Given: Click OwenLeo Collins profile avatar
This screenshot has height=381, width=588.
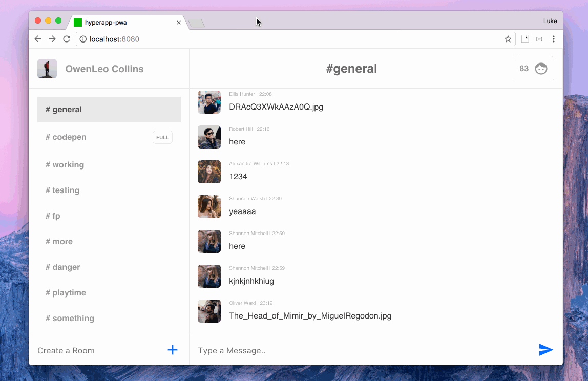Looking at the screenshot, I should point(47,69).
